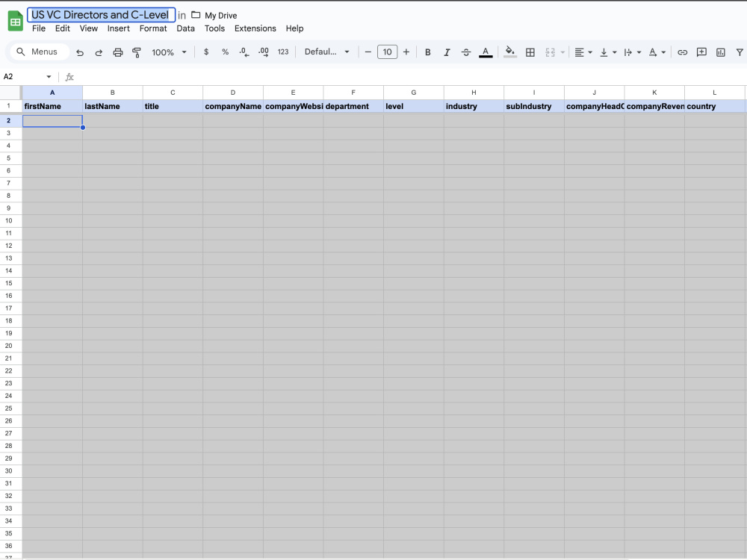The height and width of the screenshot is (560, 747).
Task: Select the title header cell
Action: tap(173, 106)
